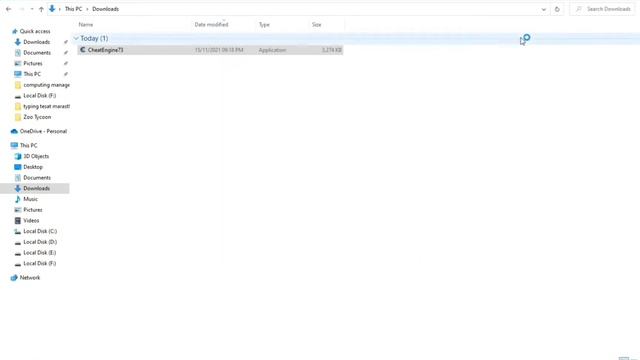Click the Local Disk (D:) drive icon
This screenshot has height=360, width=640.
point(18,242)
